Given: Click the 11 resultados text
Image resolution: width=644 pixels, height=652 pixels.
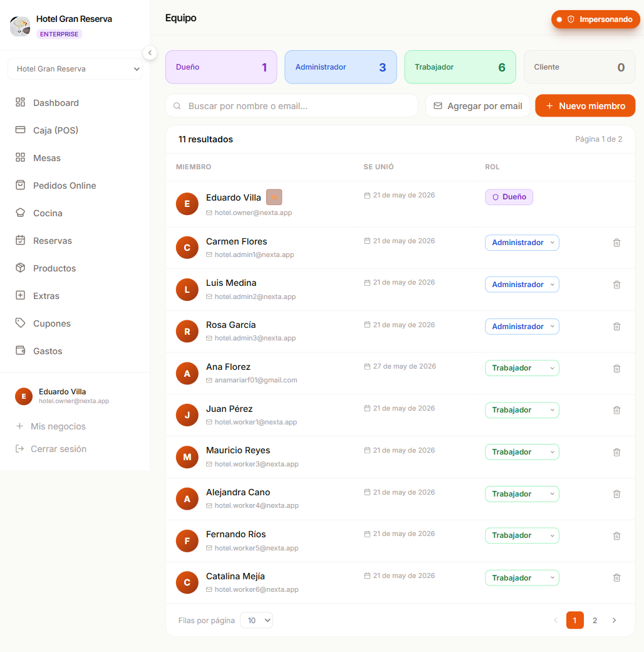Looking at the screenshot, I should 205,139.
